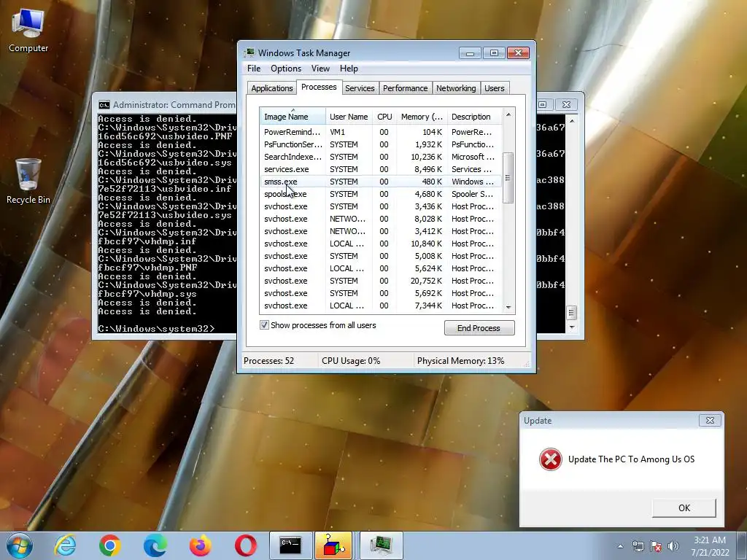Screen dimensions: 747x560
Task: Click the taskbar clock showing 3:21 AM
Action: 710,546
